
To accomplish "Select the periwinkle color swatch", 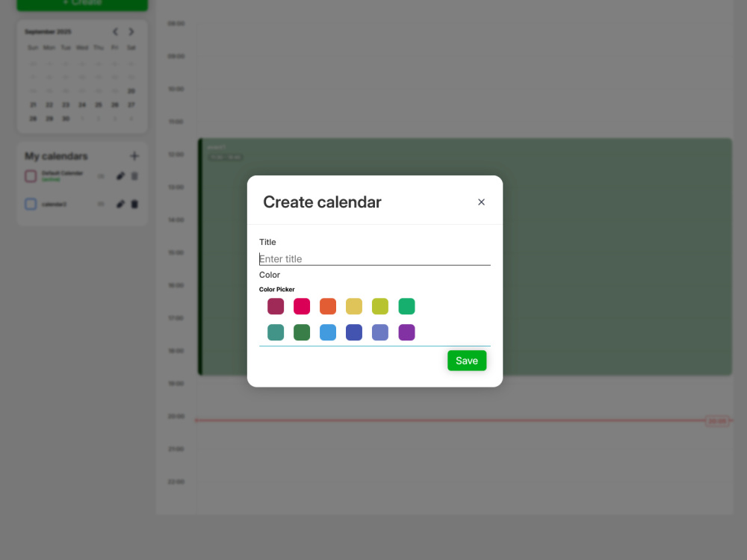I will (x=380, y=332).
